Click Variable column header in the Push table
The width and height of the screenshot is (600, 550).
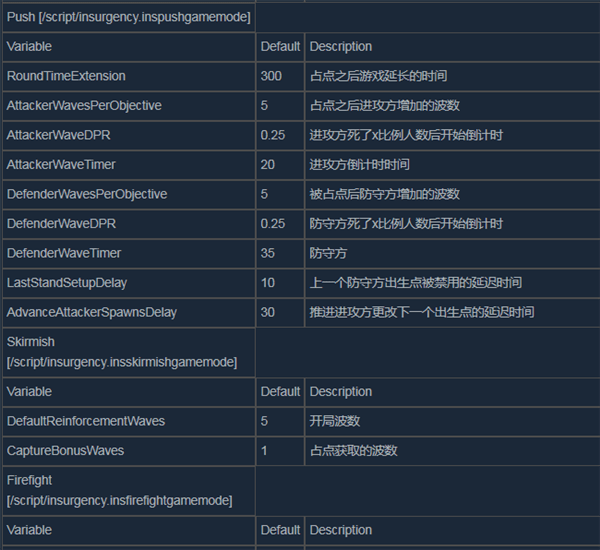coord(29,47)
